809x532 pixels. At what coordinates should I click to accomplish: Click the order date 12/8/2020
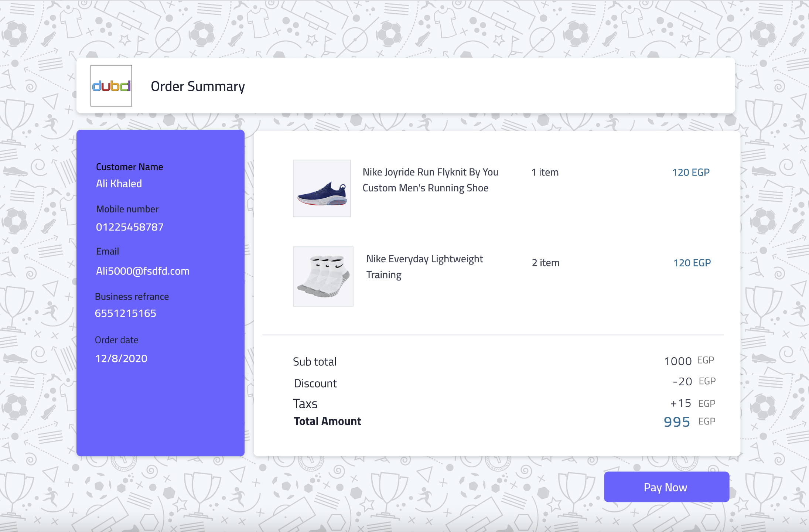click(x=121, y=358)
